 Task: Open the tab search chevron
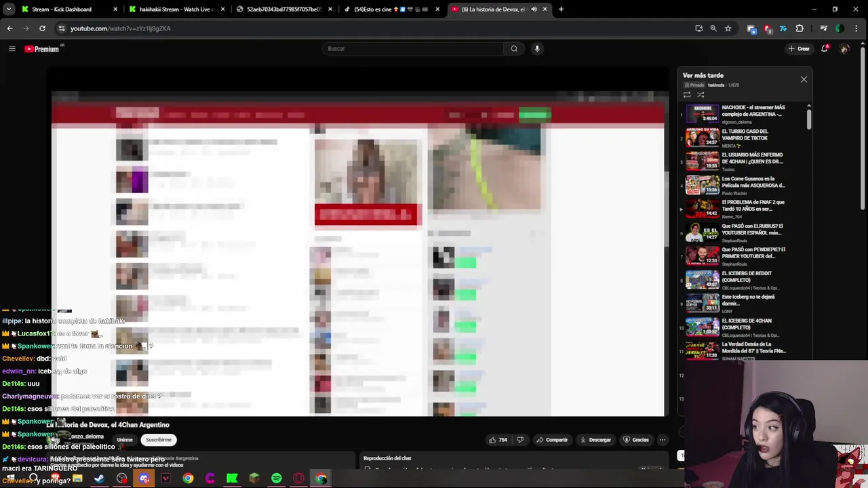pyautogui.click(x=9, y=9)
